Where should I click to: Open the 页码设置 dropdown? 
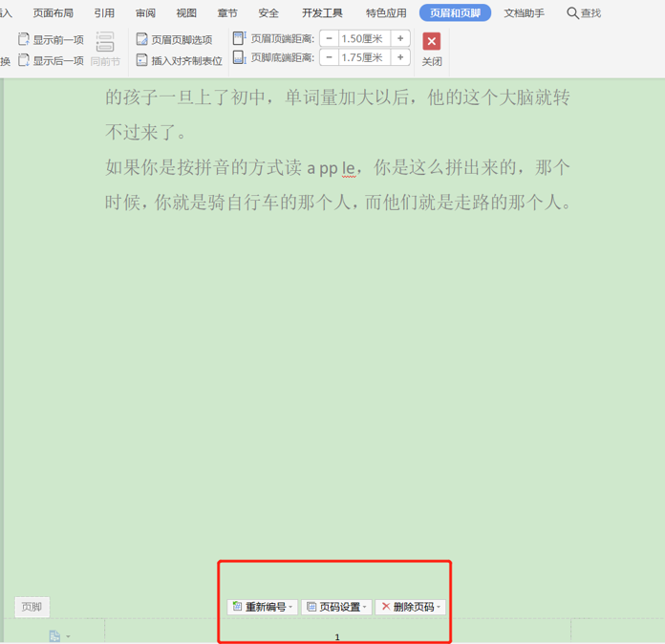[336, 607]
